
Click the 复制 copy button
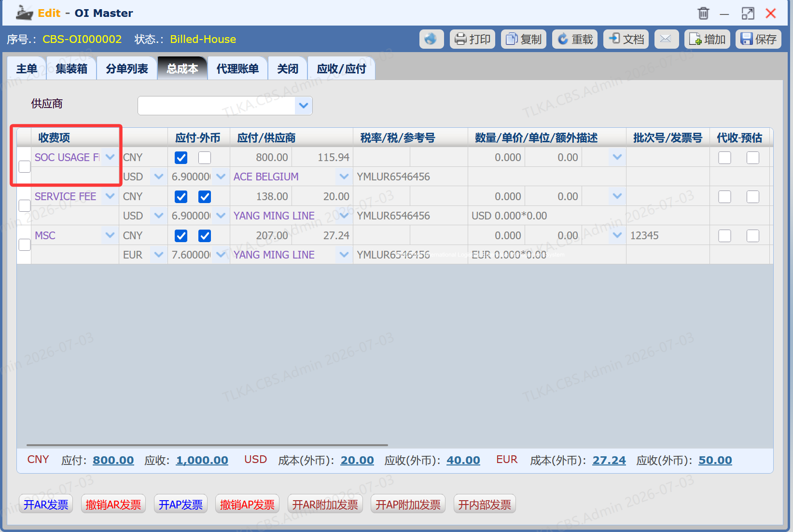(x=524, y=39)
